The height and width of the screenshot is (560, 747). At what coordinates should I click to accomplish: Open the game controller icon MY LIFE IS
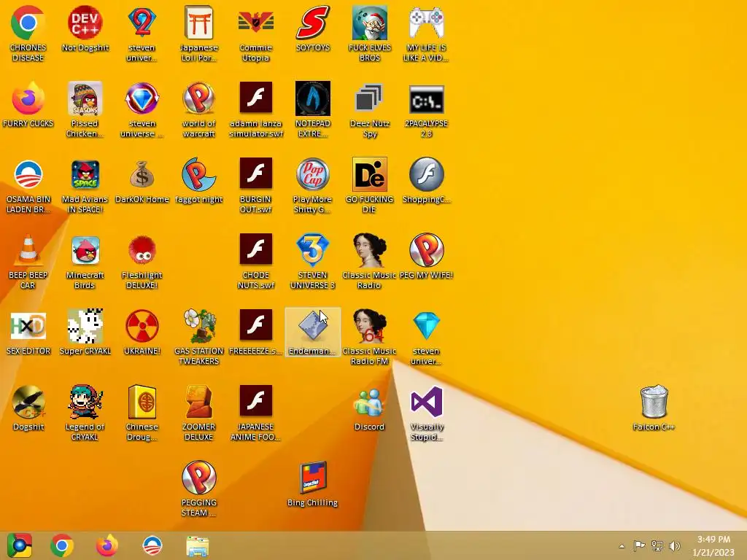coord(426,23)
